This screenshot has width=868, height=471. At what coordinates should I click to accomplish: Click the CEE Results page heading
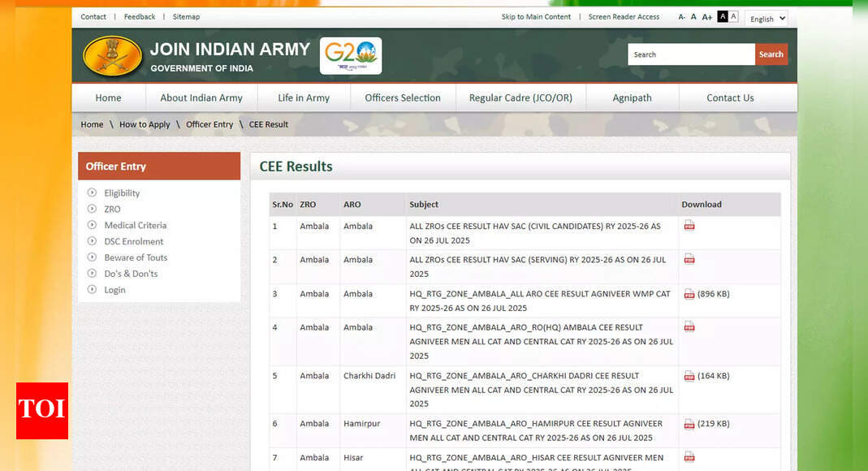[296, 166]
